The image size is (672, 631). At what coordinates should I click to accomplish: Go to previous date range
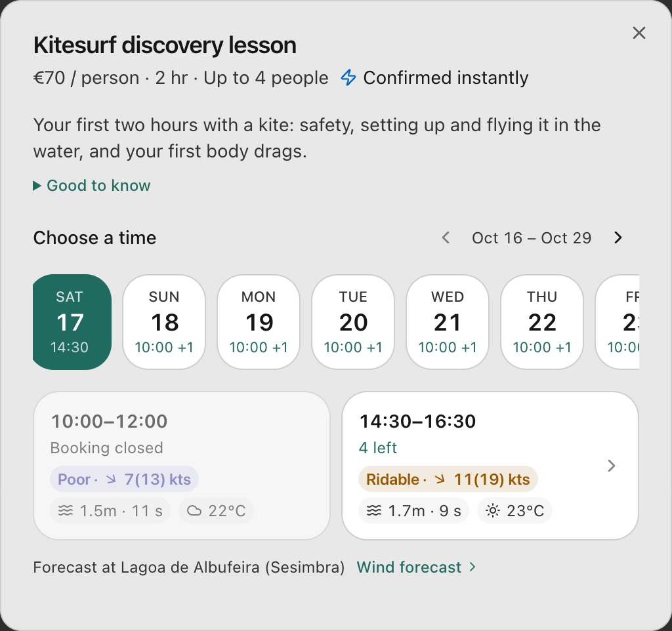point(446,237)
